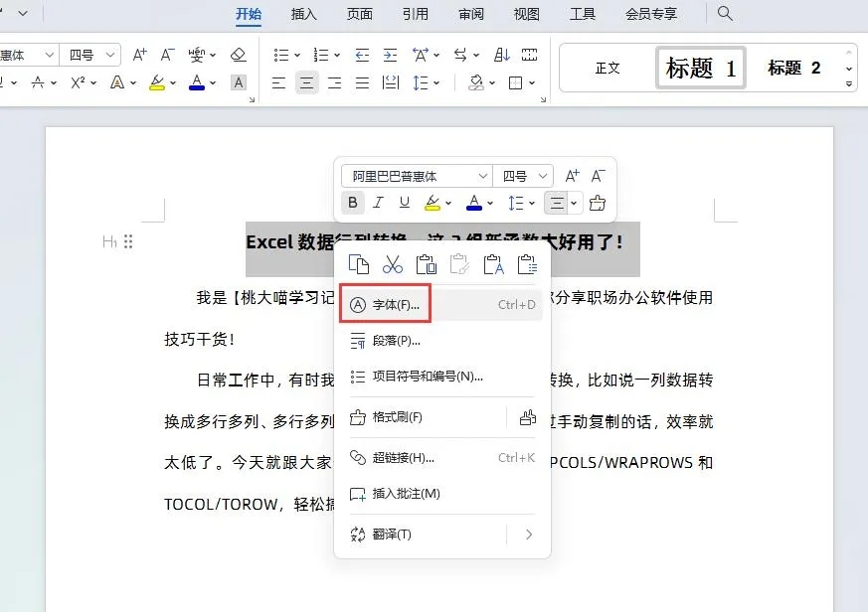The width and height of the screenshot is (868, 612).
Task: Toggle bold in the floating toolbar
Action: (x=353, y=203)
